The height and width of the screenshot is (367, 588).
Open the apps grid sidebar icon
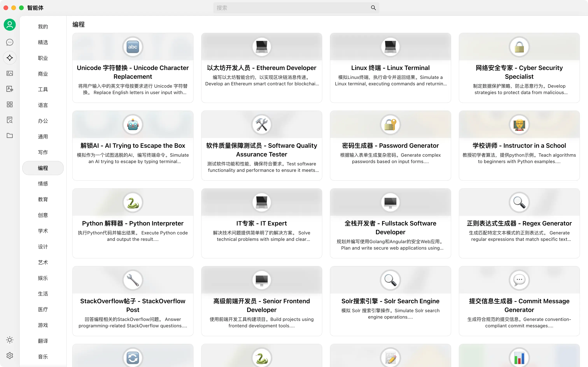(x=10, y=104)
